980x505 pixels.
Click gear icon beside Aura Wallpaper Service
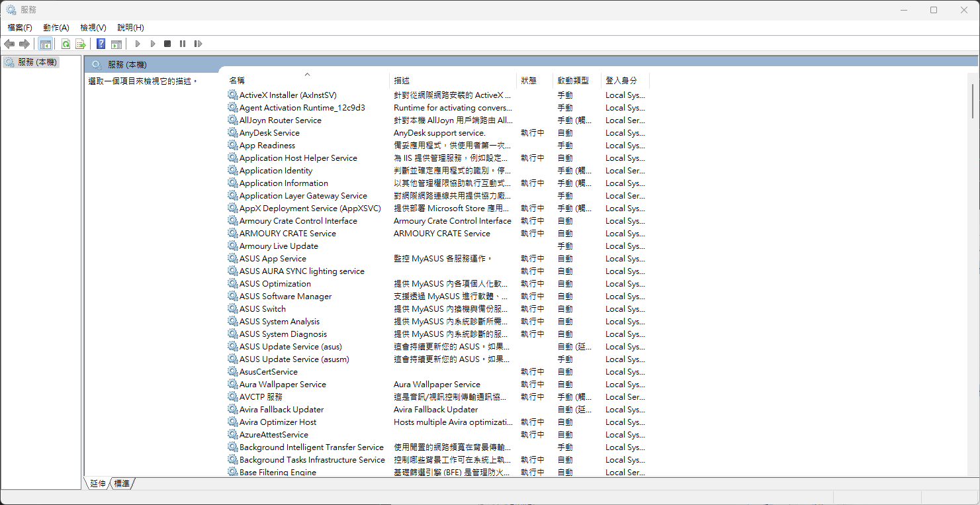coord(233,385)
